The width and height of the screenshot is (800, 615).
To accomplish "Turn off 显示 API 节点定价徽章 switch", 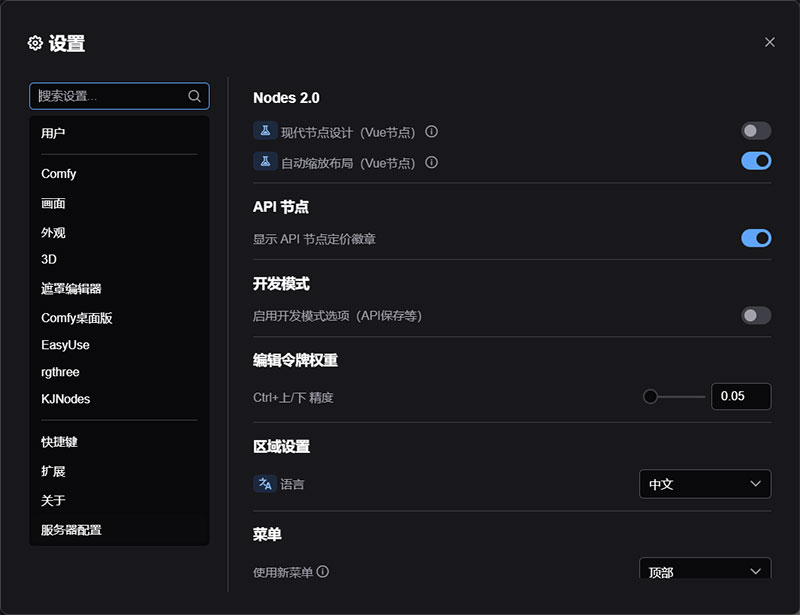I will tap(755, 238).
